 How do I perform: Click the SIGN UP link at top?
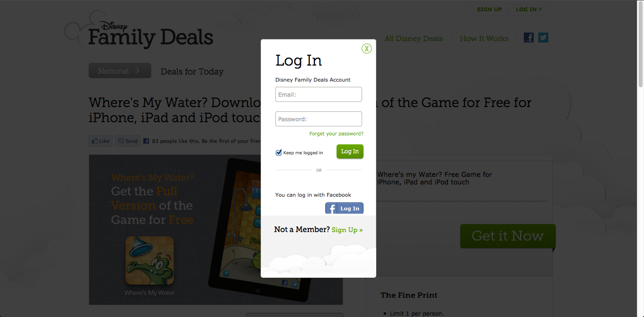[x=489, y=9]
